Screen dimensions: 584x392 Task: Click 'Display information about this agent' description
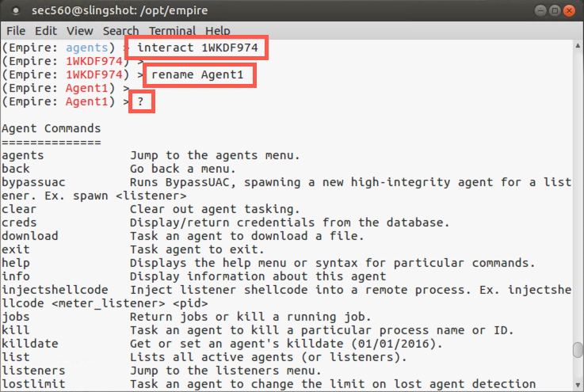click(x=258, y=276)
